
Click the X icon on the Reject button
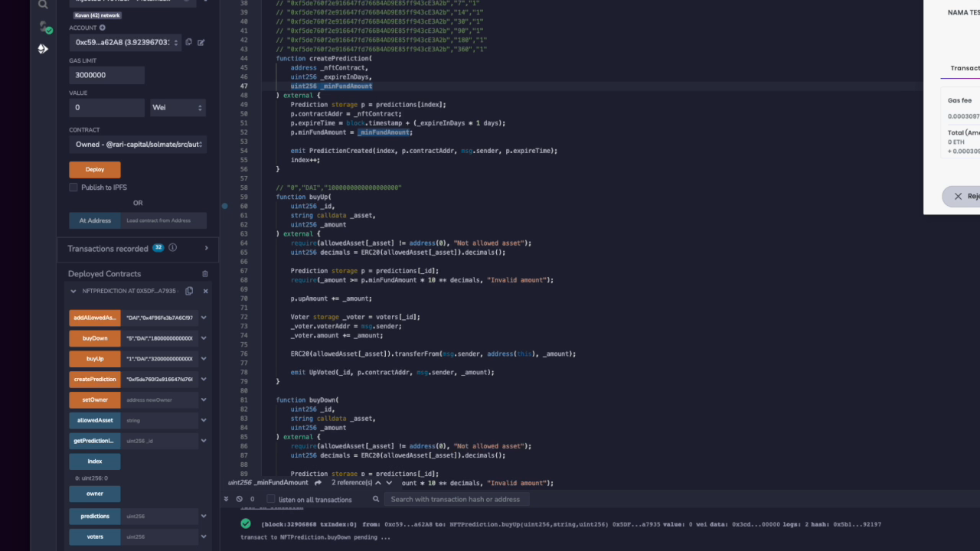[958, 196]
